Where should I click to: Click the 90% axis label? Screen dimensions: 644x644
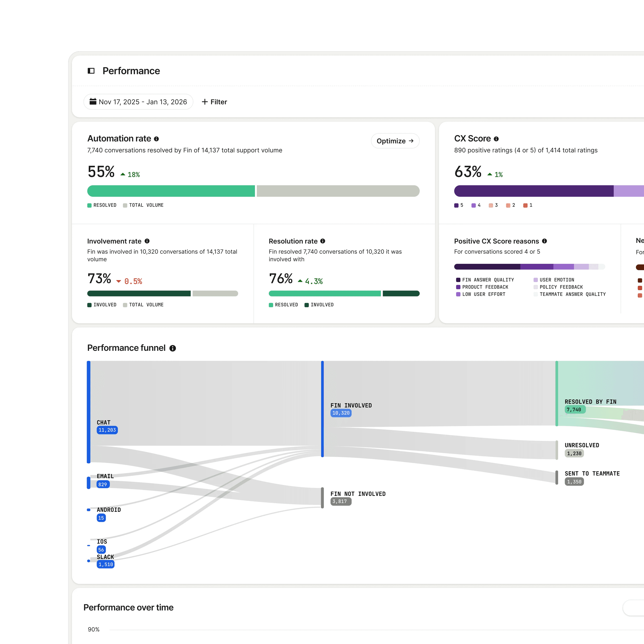point(94,630)
